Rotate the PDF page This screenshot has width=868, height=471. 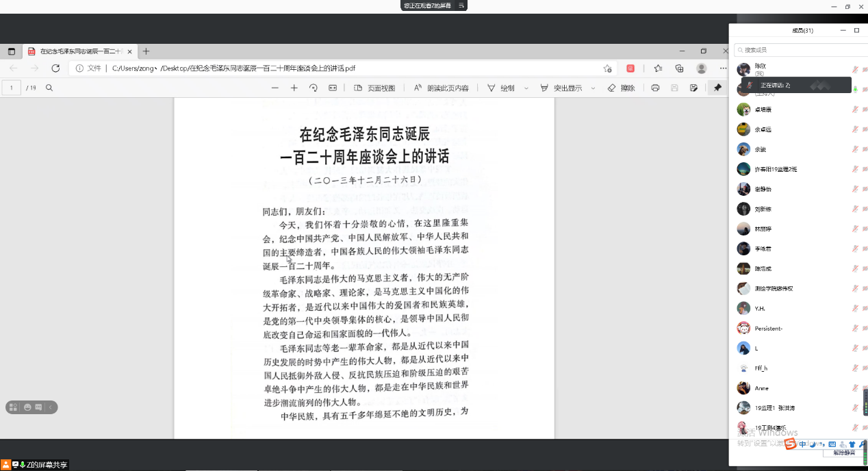[314, 88]
